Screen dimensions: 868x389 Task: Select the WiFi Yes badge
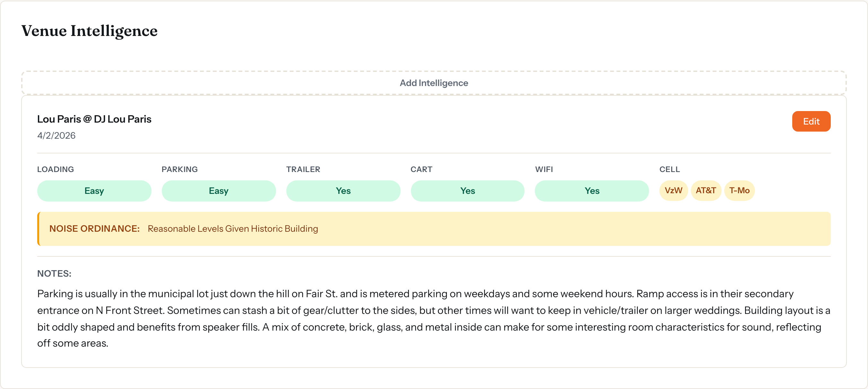click(x=592, y=191)
